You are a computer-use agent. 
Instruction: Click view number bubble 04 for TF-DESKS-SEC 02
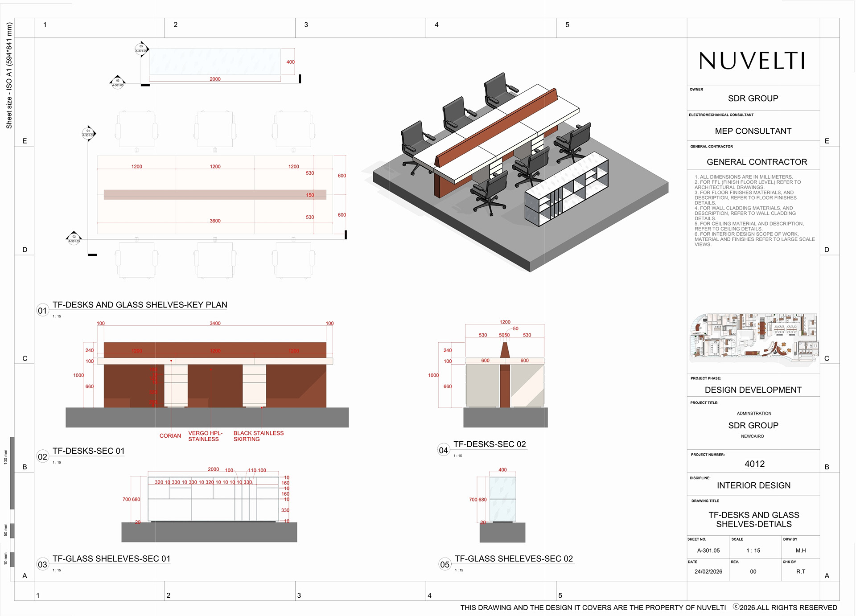click(x=444, y=450)
